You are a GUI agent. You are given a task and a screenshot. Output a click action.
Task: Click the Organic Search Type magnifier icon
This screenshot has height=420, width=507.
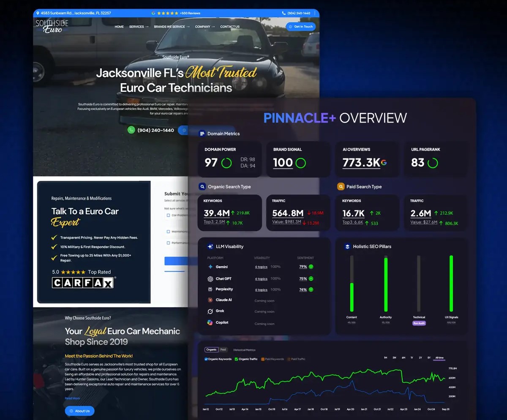[202, 186]
